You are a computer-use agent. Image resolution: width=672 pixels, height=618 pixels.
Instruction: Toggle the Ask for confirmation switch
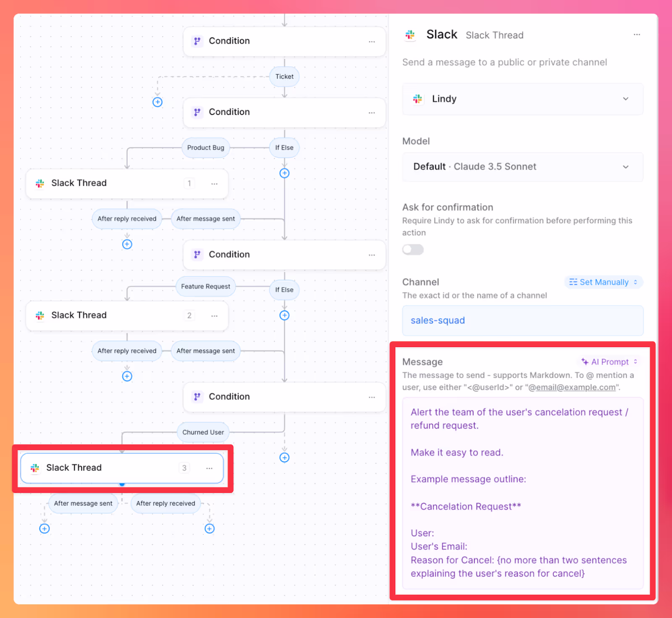413,250
